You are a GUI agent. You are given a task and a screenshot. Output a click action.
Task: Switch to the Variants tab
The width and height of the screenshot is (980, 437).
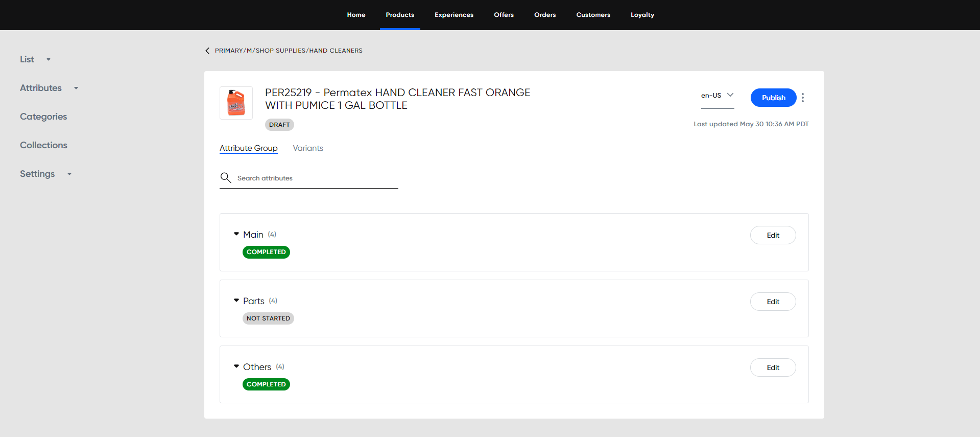point(308,148)
